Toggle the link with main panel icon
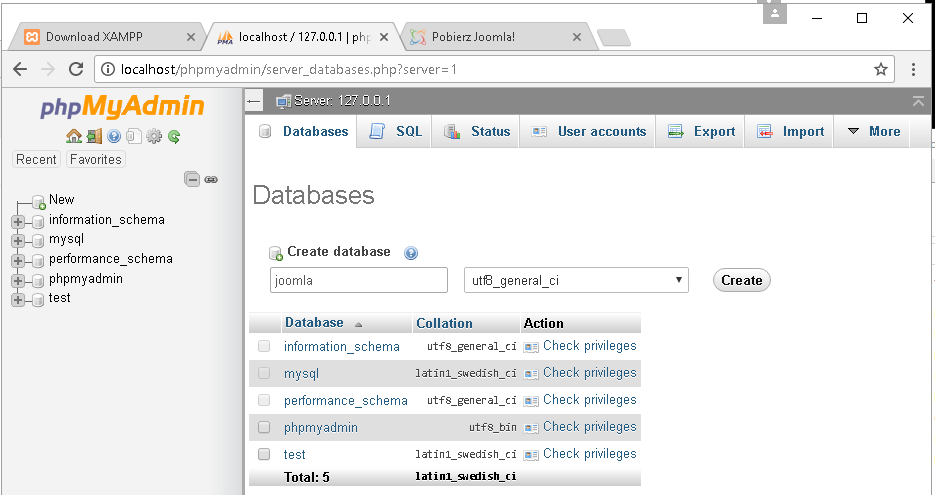Viewport: 935px width, 495px height. (x=211, y=179)
